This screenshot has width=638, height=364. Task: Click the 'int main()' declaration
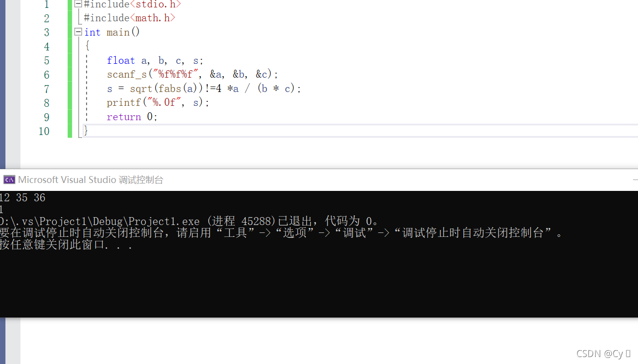point(112,32)
